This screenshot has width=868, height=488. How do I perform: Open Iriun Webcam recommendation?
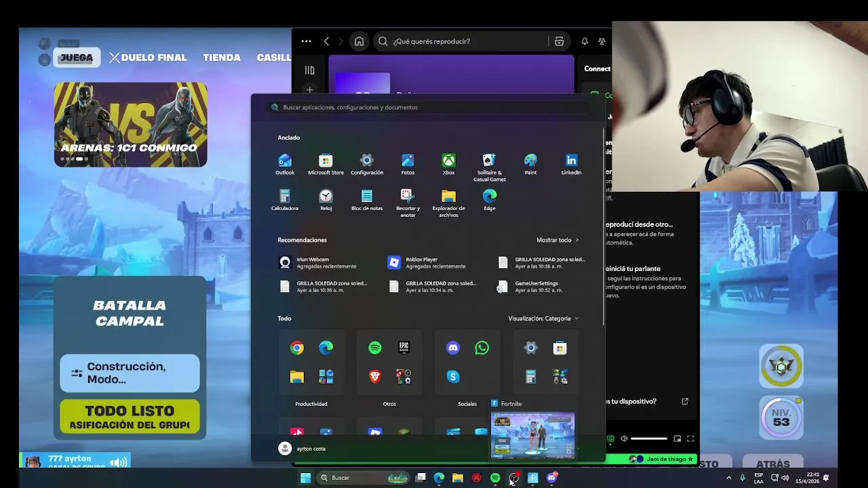pyautogui.click(x=319, y=262)
